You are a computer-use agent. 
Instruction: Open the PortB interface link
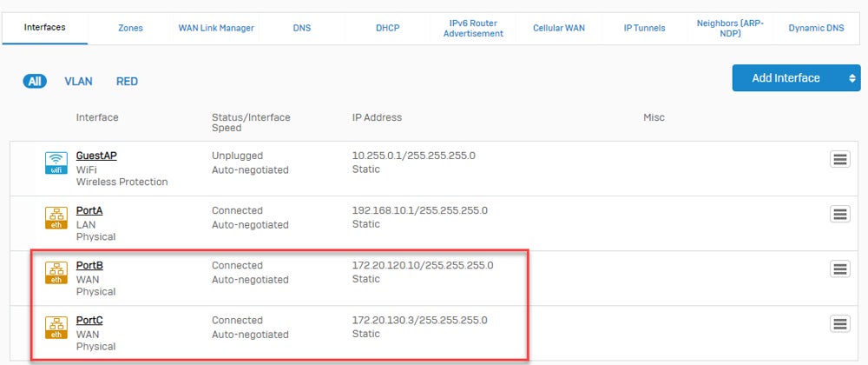pyautogui.click(x=89, y=265)
